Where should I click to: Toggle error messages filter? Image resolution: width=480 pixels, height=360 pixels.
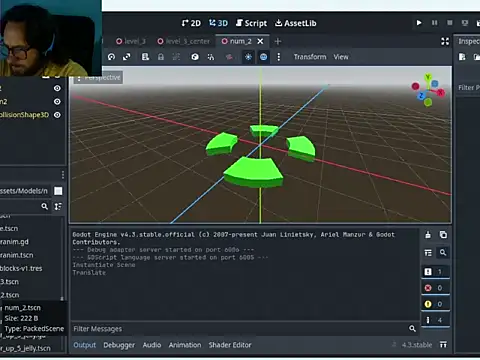click(435, 288)
